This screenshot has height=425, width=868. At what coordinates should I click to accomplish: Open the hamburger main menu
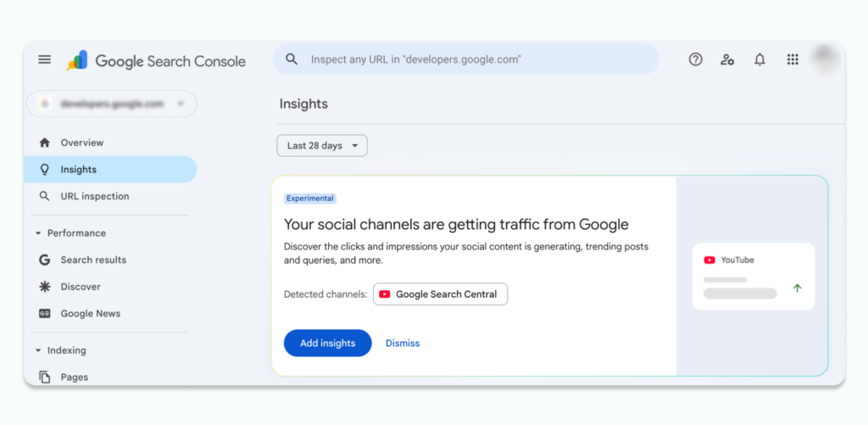[x=44, y=60]
